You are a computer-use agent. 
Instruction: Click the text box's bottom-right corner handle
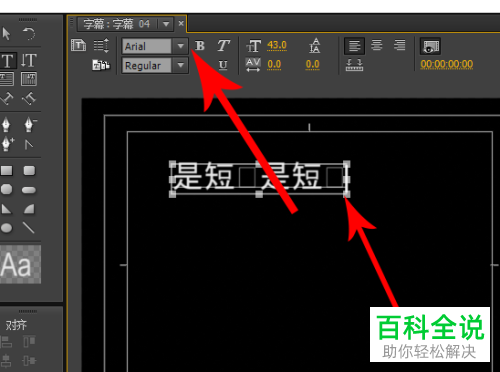tap(347, 194)
